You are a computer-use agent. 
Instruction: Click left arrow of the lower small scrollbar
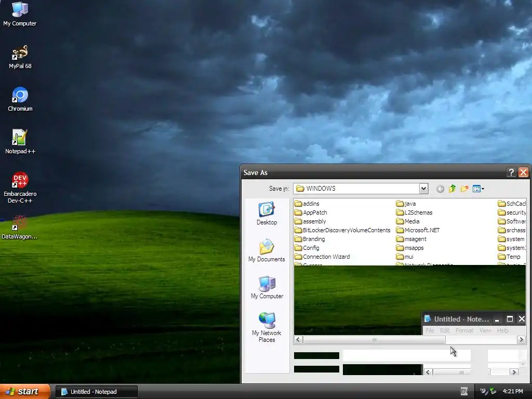[428, 372]
